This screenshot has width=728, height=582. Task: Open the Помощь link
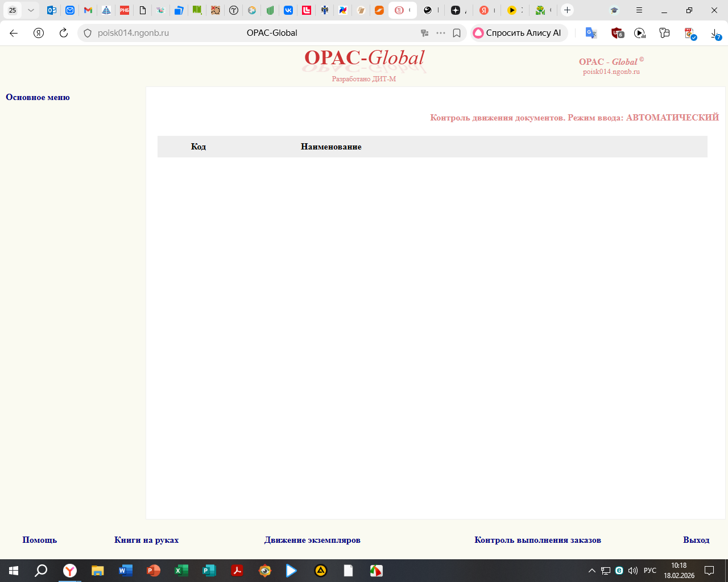click(x=40, y=540)
